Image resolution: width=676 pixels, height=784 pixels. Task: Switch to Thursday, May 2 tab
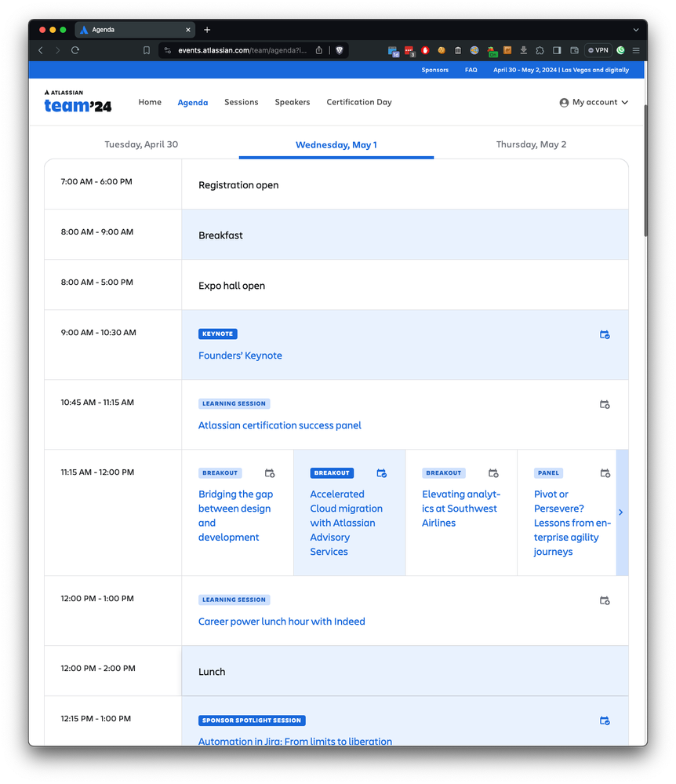[531, 144]
